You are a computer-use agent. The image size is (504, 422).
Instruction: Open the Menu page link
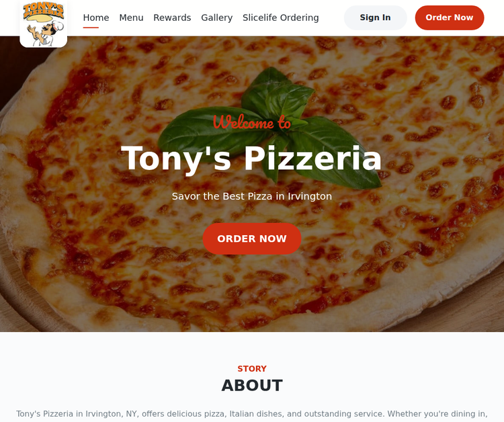coord(131,17)
